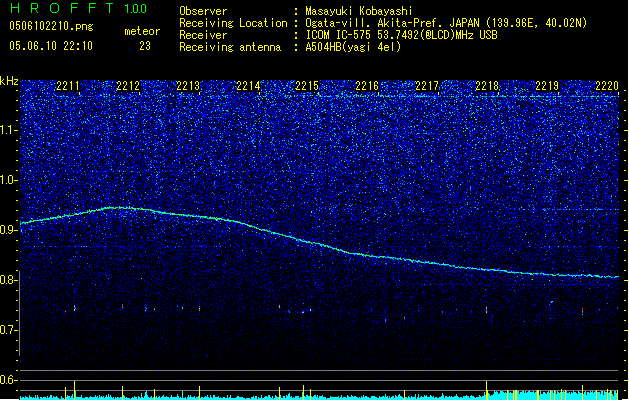Select antenna value A504HB(yagi 4el)
Viewport: 629px width, 400px height.
(x=353, y=47)
